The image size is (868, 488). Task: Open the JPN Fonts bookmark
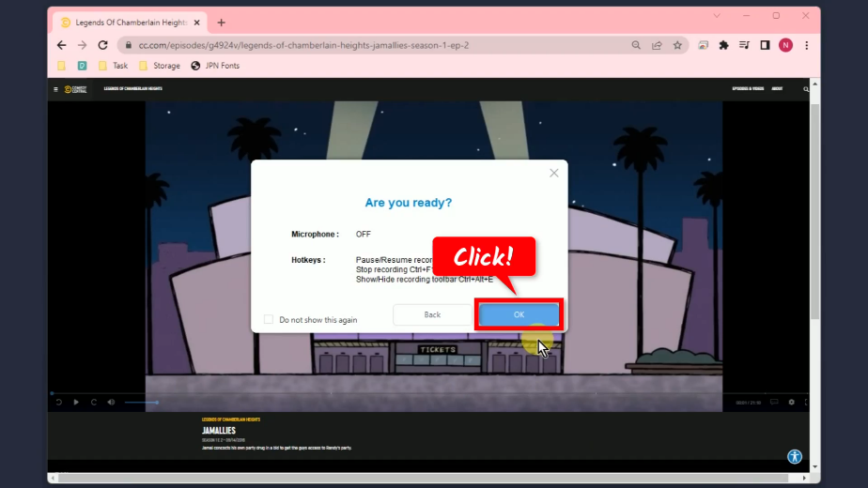[215, 66]
